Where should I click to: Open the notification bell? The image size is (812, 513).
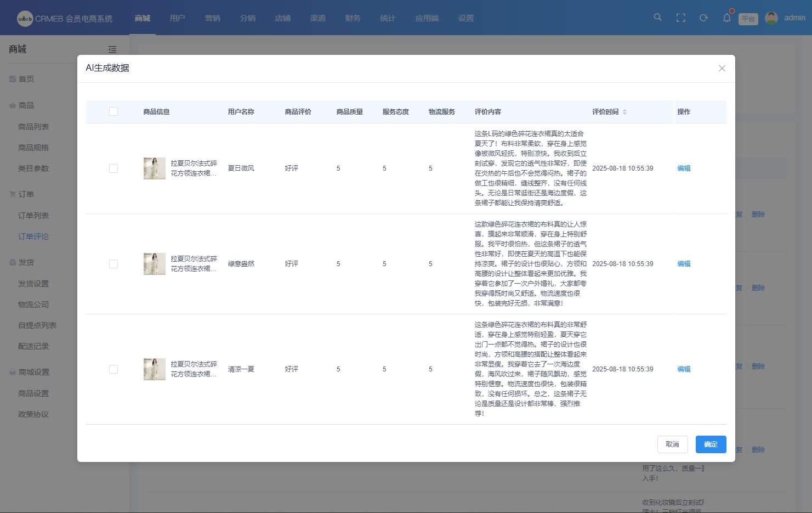pos(726,18)
